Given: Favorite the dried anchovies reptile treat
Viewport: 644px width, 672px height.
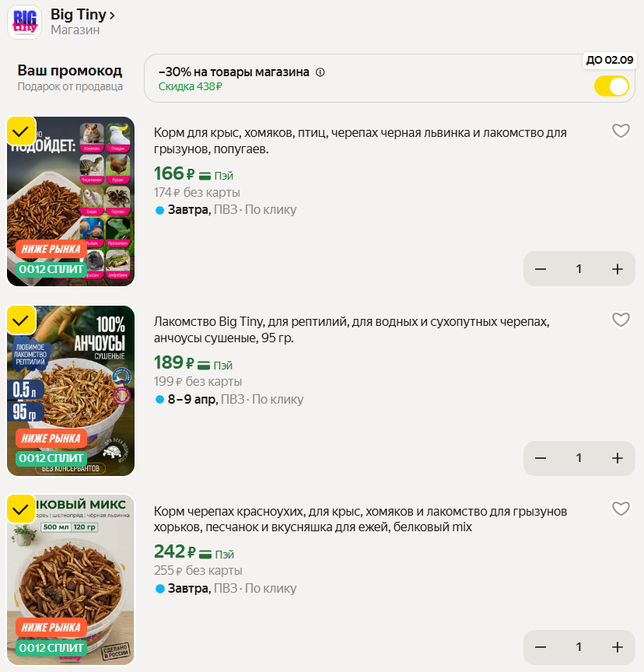Looking at the screenshot, I should coord(621,320).
